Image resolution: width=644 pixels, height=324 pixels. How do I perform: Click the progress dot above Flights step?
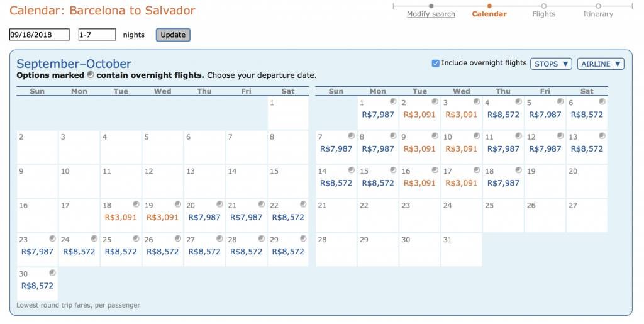coord(544,6)
